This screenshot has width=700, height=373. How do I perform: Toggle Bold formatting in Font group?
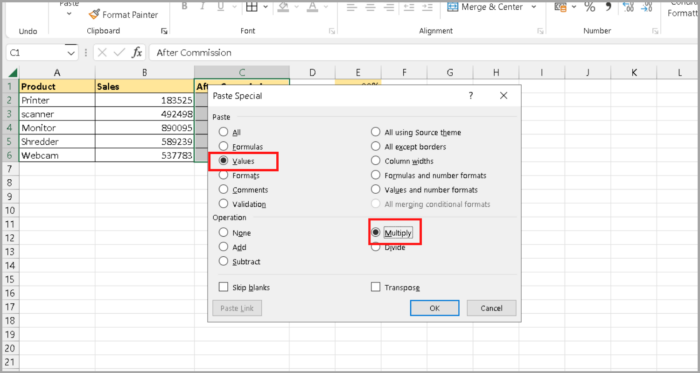(184, 6)
